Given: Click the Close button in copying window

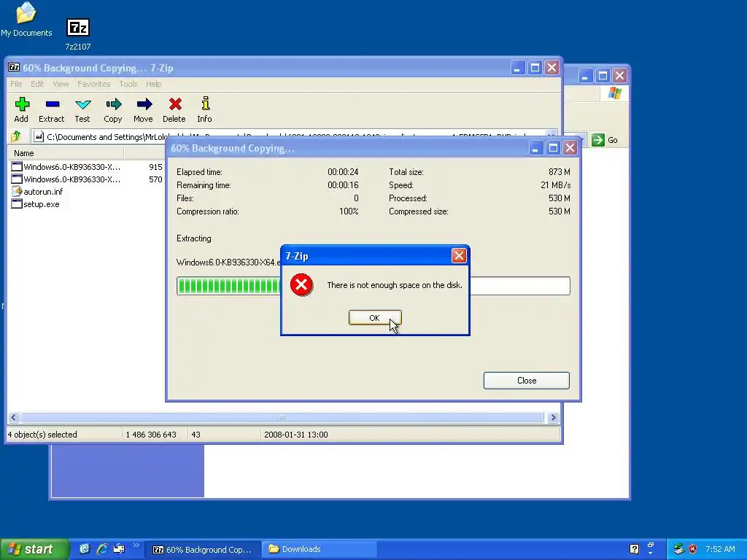Looking at the screenshot, I should tap(527, 381).
